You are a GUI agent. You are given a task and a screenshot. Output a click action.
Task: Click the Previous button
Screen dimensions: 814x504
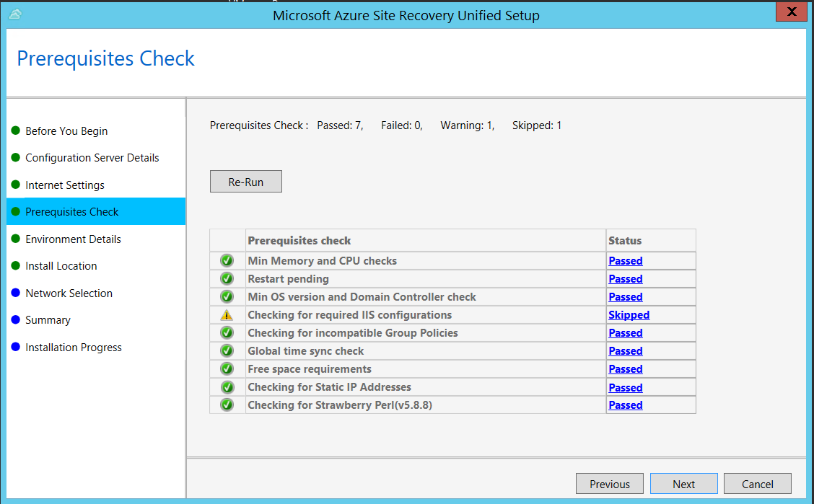click(609, 483)
